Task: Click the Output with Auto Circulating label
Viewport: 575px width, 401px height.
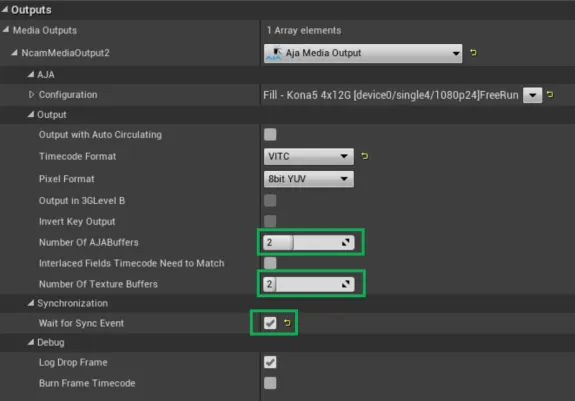Action: [x=100, y=135]
